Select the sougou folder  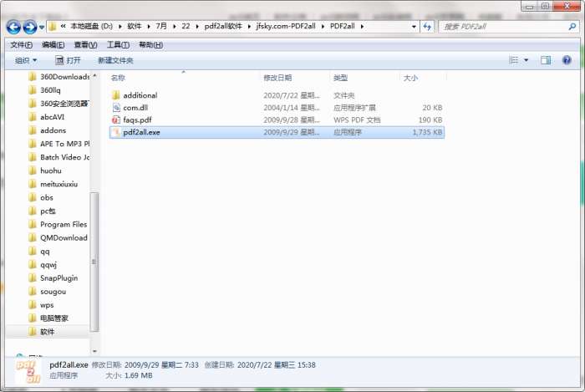(x=48, y=292)
